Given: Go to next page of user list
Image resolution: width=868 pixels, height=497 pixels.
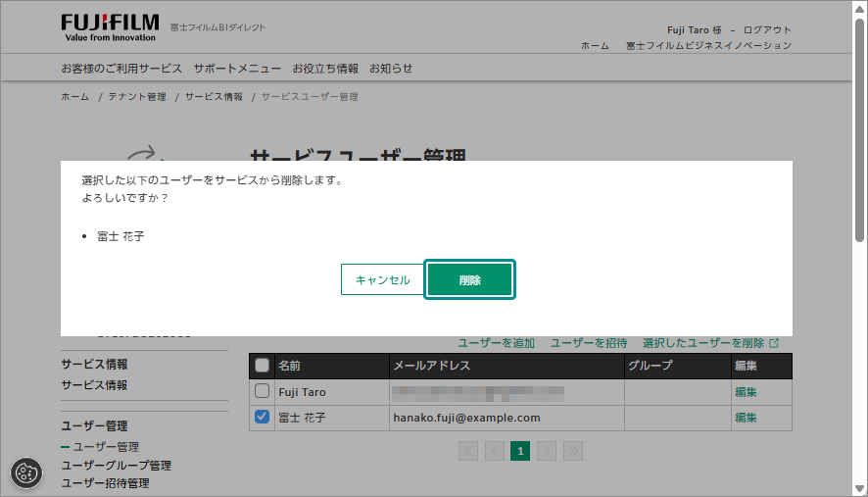Looking at the screenshot, I should click(547, 451).
